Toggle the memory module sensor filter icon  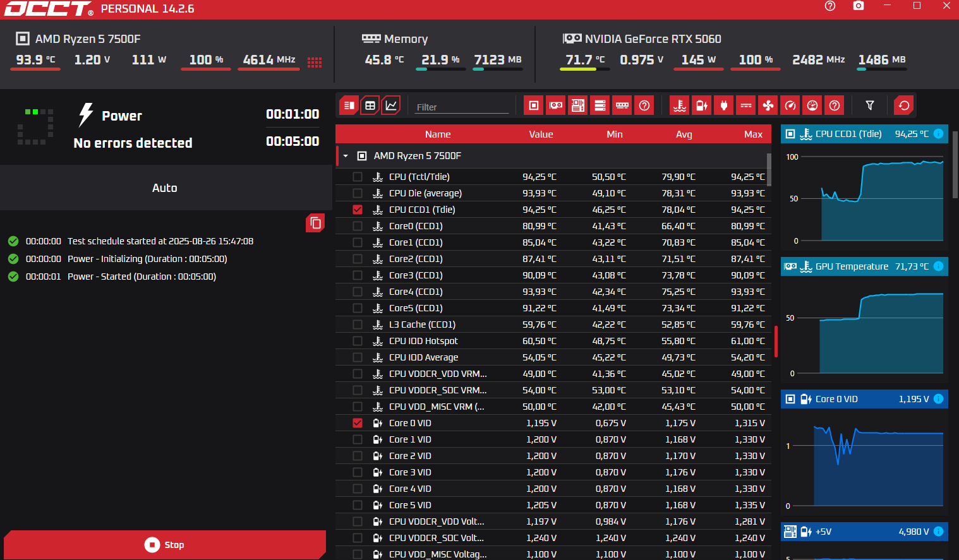[622, 105]
